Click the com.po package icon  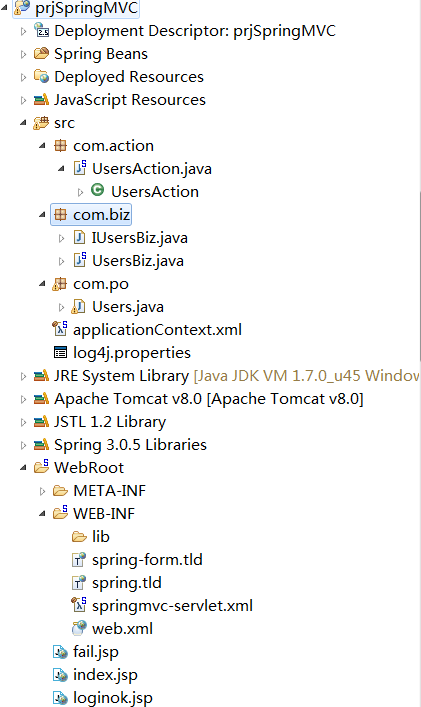click(x=60, y=284)
